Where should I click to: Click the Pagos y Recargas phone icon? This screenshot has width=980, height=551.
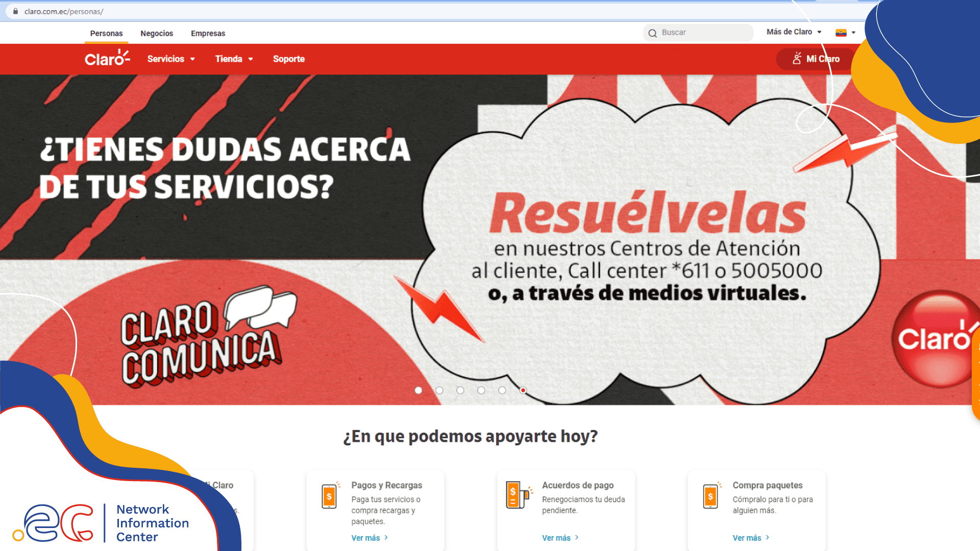(330, 495)
